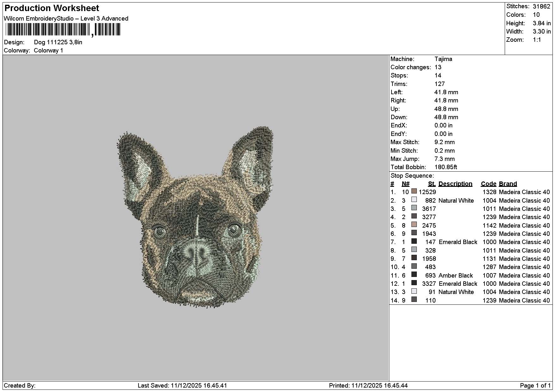Click the Up value '48.8 mm'
Image resolution: width=555 pixels, height=392 pixels.
[446, 109]
